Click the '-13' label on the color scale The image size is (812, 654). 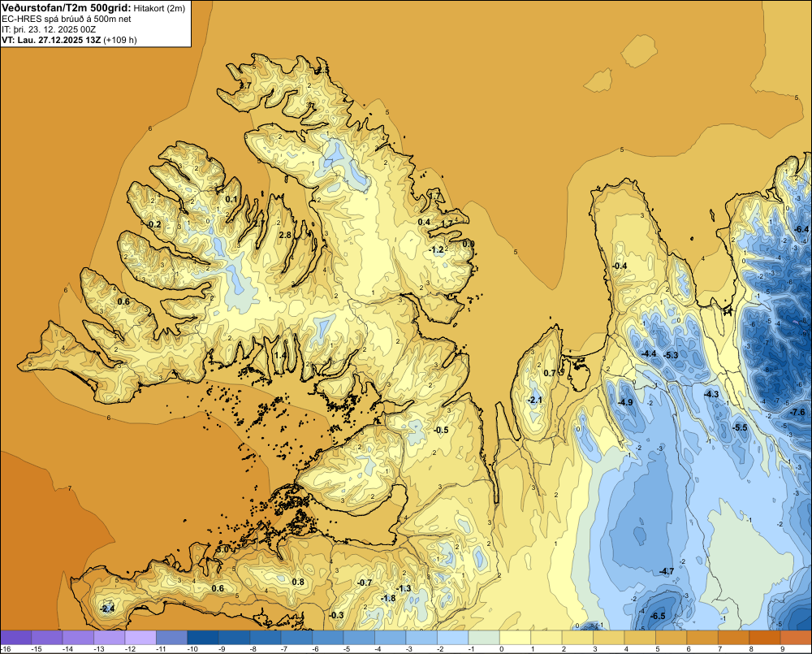coord(99,649)
